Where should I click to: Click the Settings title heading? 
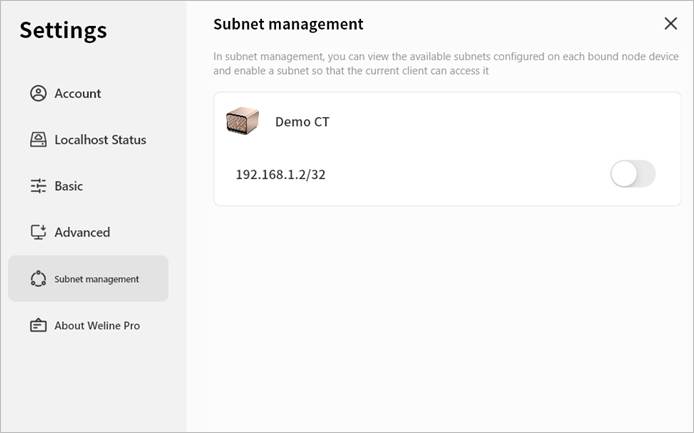(x=63, y=30)
